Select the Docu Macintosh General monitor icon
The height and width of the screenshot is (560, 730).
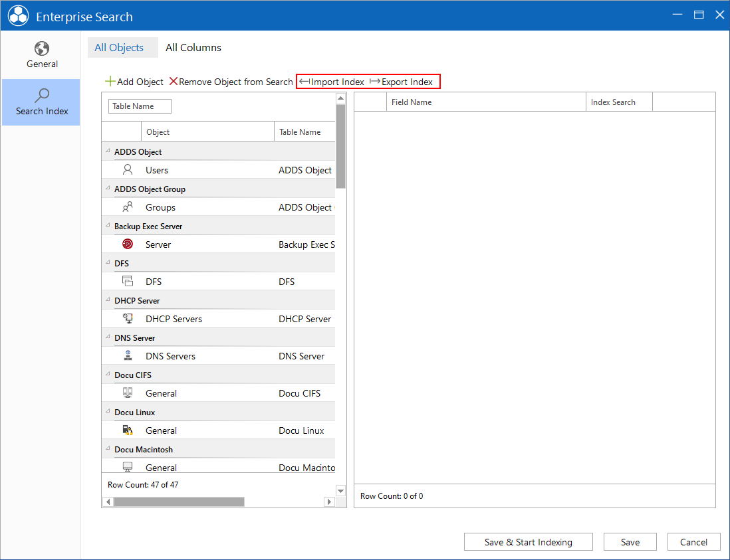click(x=128, y=467)
